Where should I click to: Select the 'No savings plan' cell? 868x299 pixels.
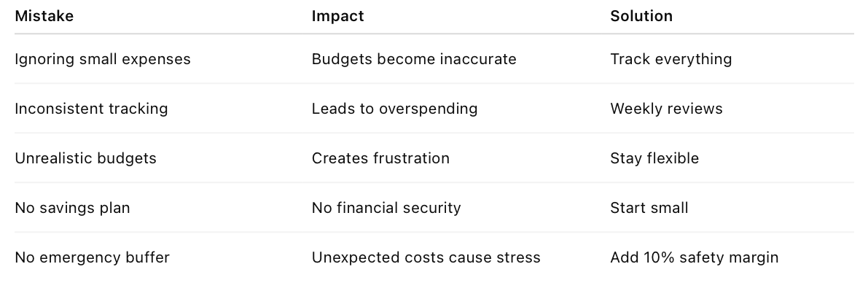click(72, 208)
